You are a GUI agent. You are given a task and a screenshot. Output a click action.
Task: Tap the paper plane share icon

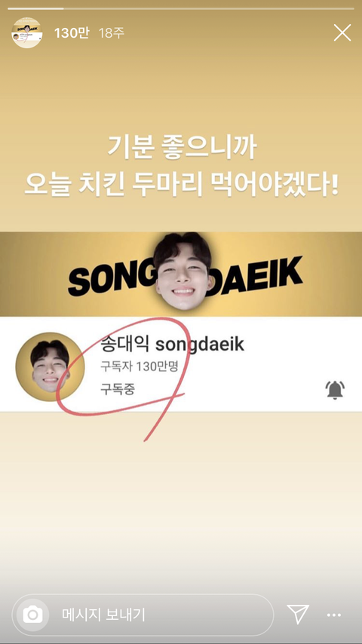pyautogui.click(x=298, y=615)
